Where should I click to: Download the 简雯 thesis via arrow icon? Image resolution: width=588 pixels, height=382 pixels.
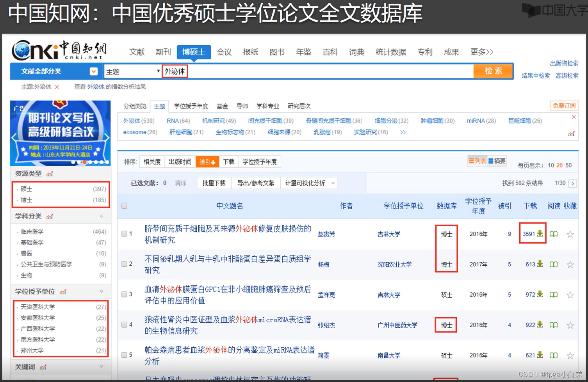tap(540, 355)
